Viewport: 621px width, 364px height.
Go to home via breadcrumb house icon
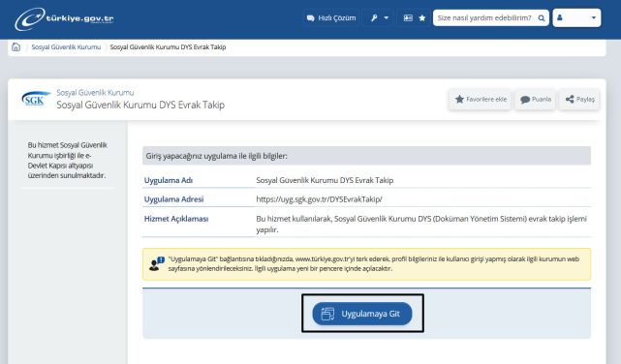pyautogui.click(x=16, y=46)
